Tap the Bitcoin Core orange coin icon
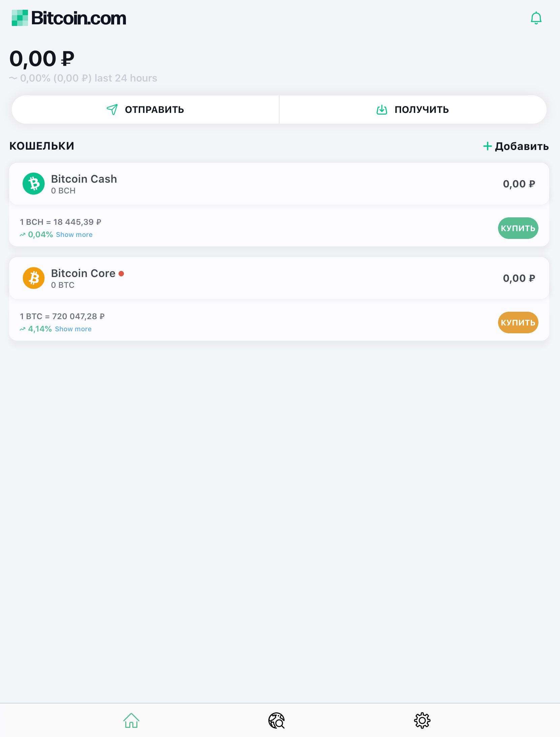The width and height of the screenshot is (560, 737). coord(34,278)
